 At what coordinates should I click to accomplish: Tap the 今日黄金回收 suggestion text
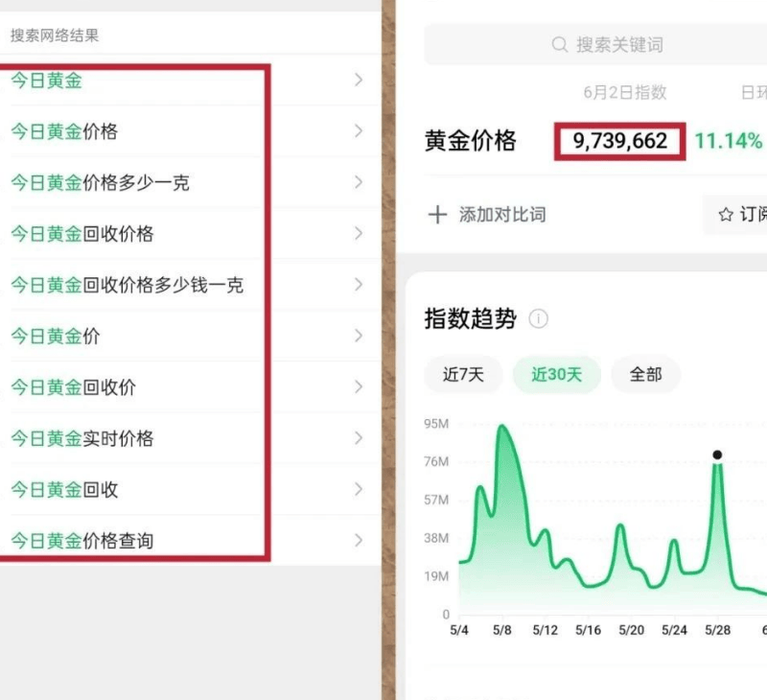[x=64, y=490]
